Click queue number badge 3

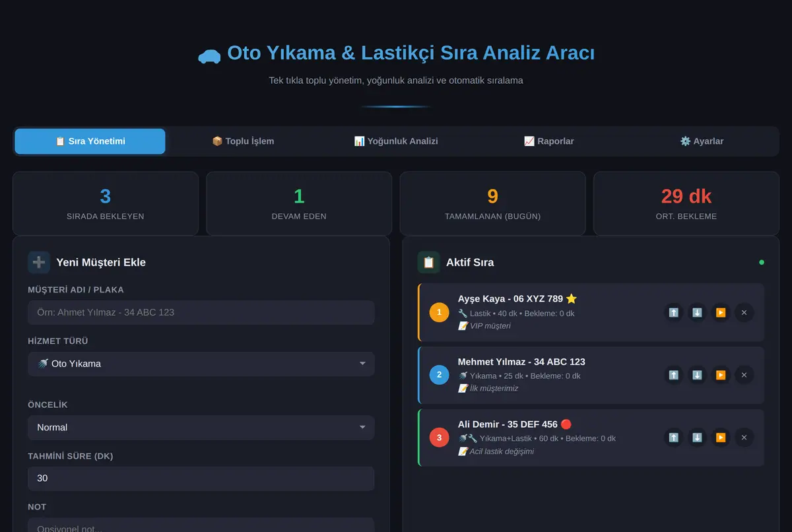(x=440, y=437)
